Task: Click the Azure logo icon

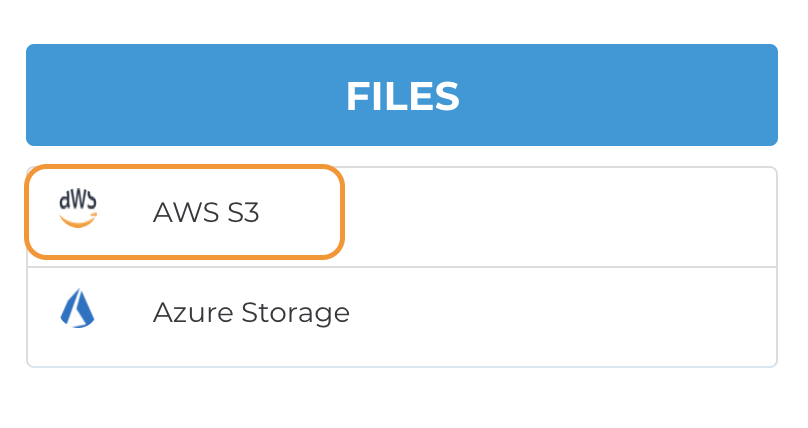Action: point(78,310)
